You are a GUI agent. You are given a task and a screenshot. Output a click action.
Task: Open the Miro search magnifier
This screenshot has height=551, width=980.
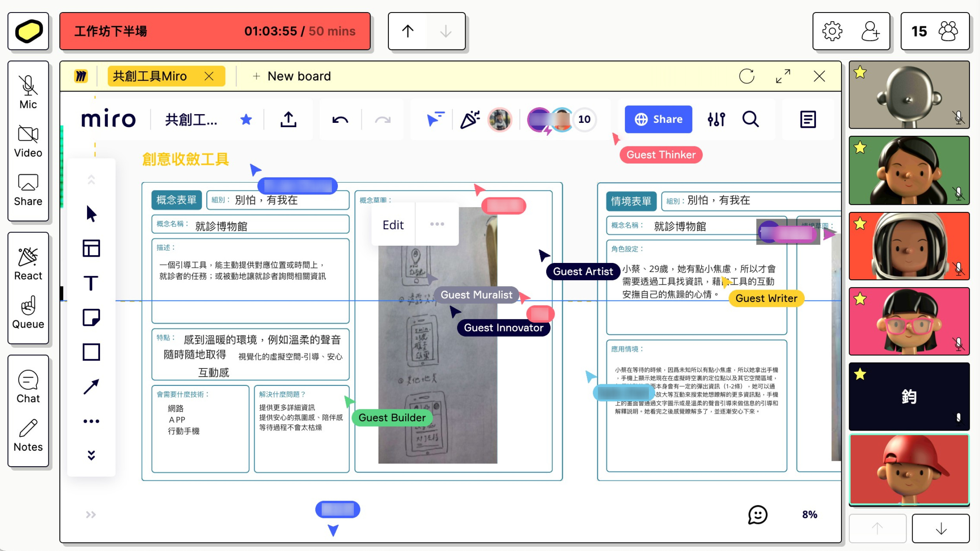click(x=750, y=119)
